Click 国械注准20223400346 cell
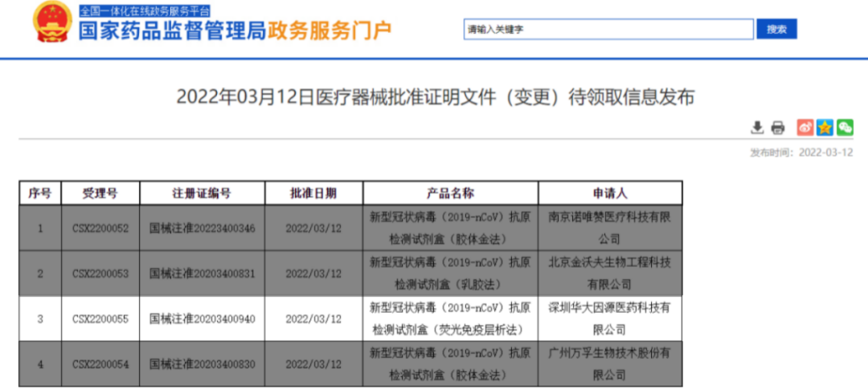 (x=202, y=228)
